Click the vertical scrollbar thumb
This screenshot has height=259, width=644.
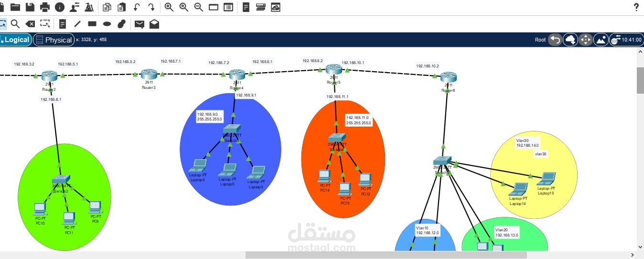640,80
